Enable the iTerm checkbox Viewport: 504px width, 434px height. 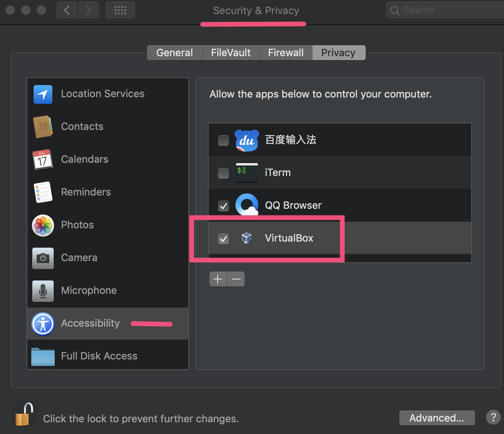point(223,173)
